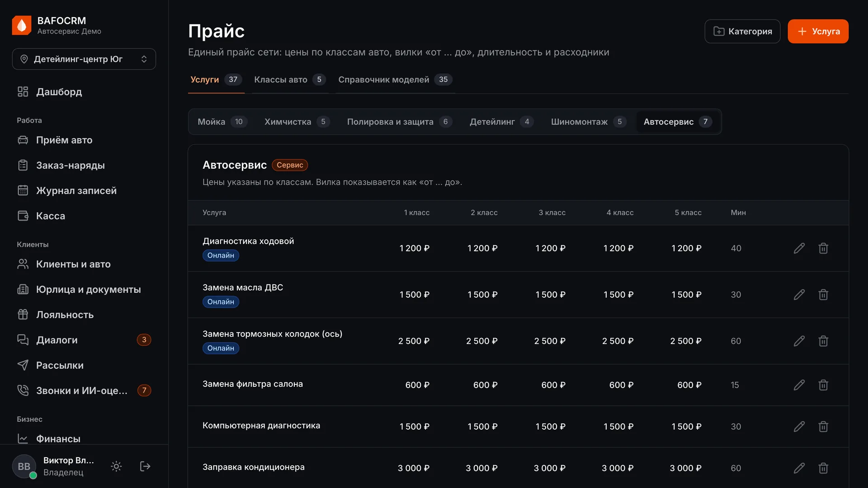
Task: Open Звонки и ИИ-оценка section
Action: 84,390
